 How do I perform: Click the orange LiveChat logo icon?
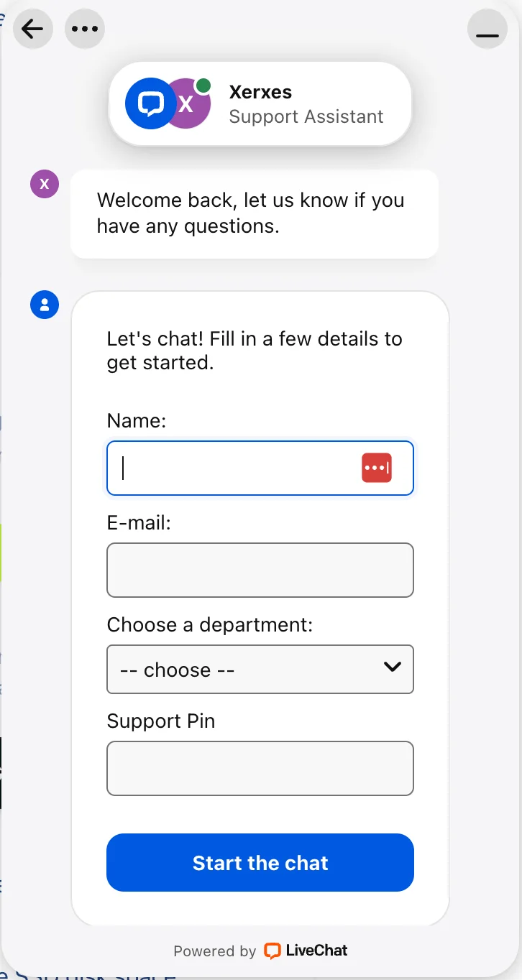click(272, 951)
